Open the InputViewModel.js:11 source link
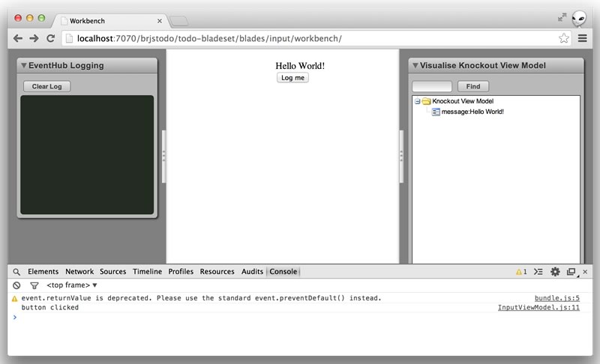The width and height of the screenshot is (600, 364). [x=538, y=308]
